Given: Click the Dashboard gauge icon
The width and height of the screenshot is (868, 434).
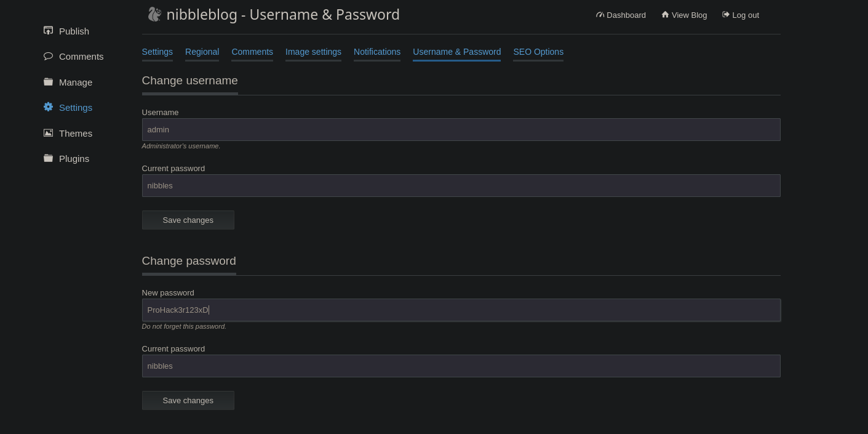Looking at the screenshot, I should coord(600,15).
